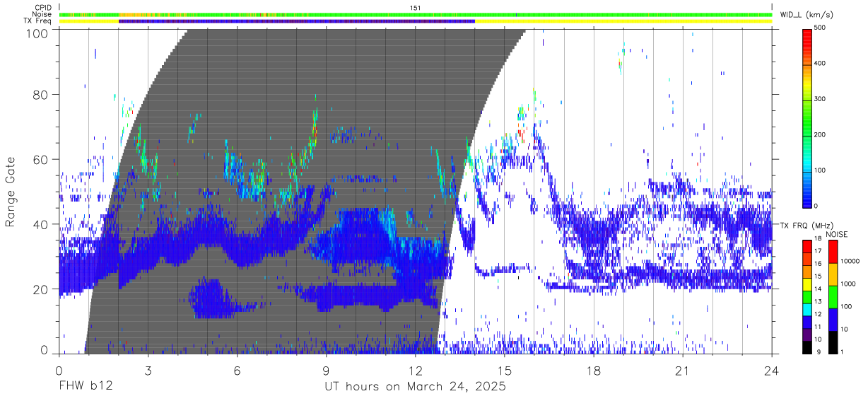Click the 1000 label on noise legend

click(x=848, y=284)
